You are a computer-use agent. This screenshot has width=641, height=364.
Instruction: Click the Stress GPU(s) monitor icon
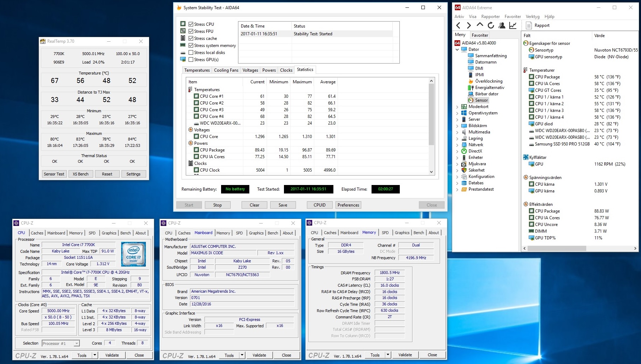click(x=183, y=59)
